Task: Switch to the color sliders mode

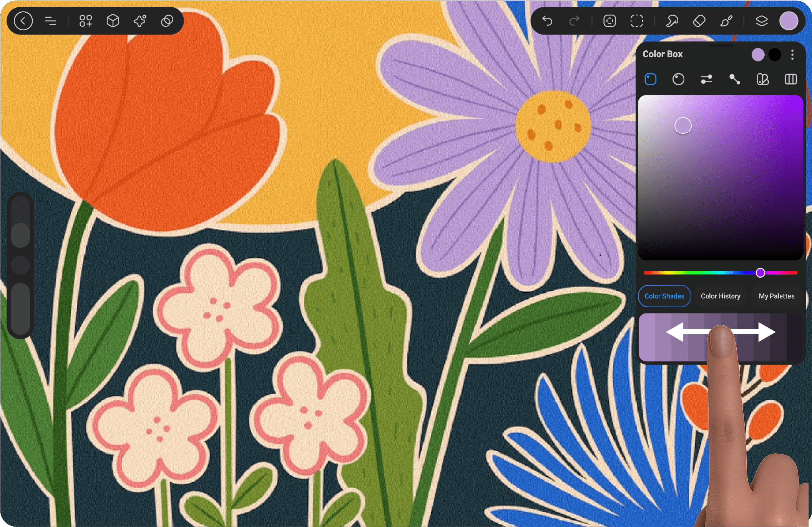Action: [x=706, y=80]
